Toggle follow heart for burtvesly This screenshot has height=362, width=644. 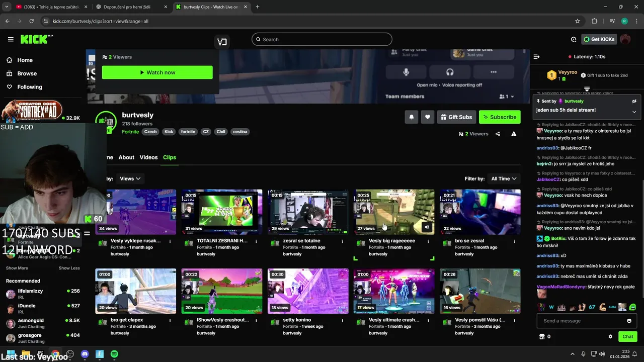(428, 117)
